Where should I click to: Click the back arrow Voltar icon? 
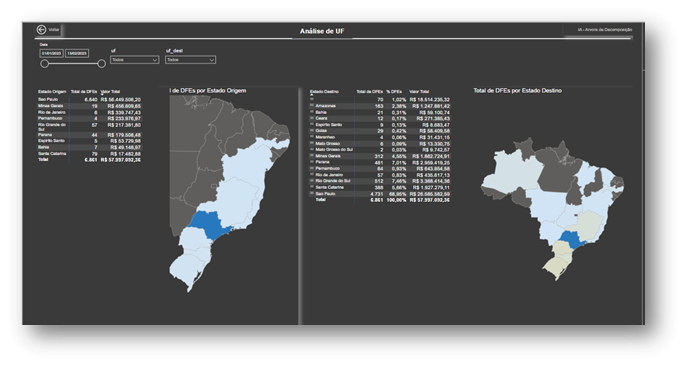coord(42,30)
